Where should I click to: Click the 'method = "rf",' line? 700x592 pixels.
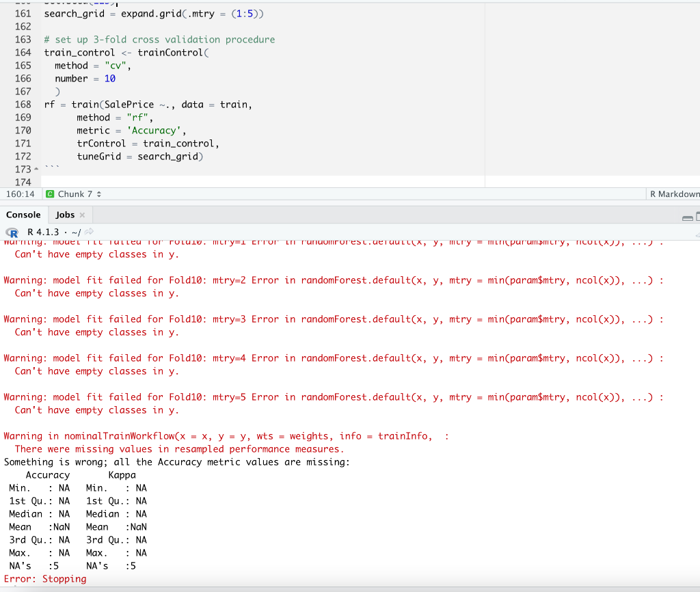[115, 118]
